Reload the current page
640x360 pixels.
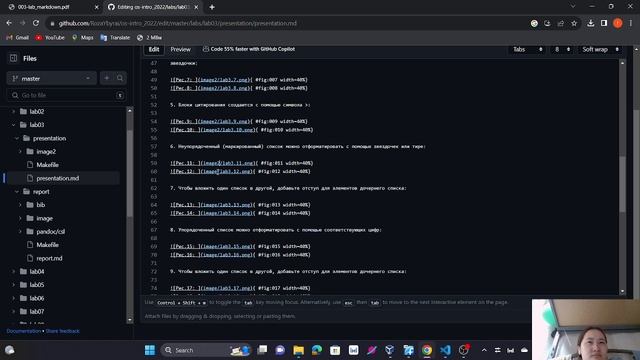pyautogui.click(x=36, y=23)
